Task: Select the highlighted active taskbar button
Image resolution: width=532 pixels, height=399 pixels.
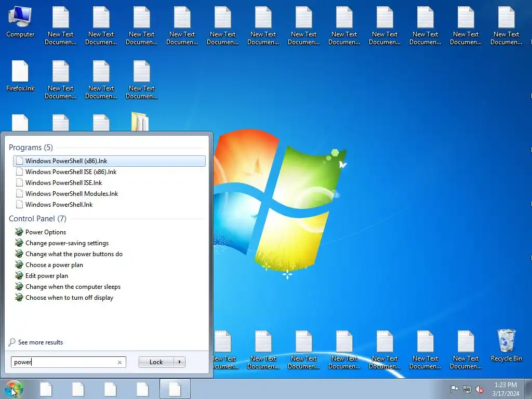Action: [175, 389]
